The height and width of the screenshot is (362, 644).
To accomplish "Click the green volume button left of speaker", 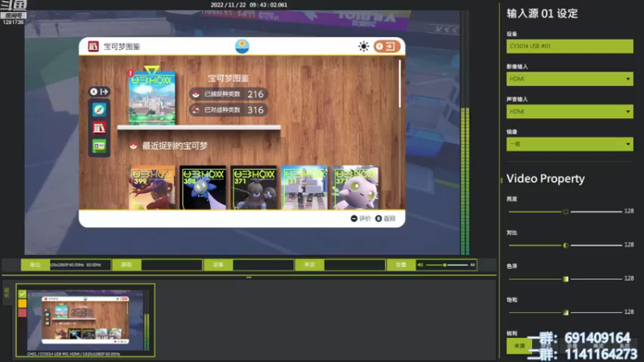I will (401, 265).
